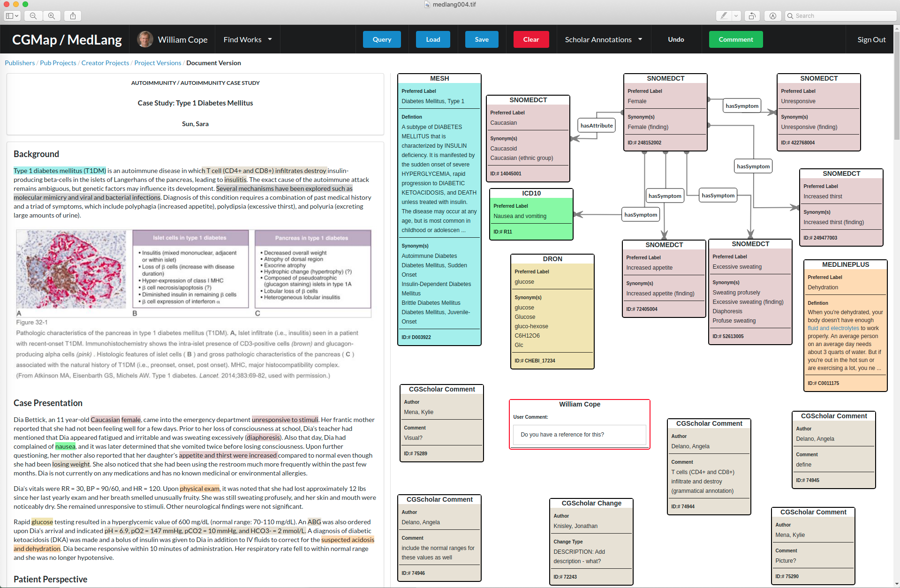Select the SNOMEDCT Increased appetite card header

[664, 245]
